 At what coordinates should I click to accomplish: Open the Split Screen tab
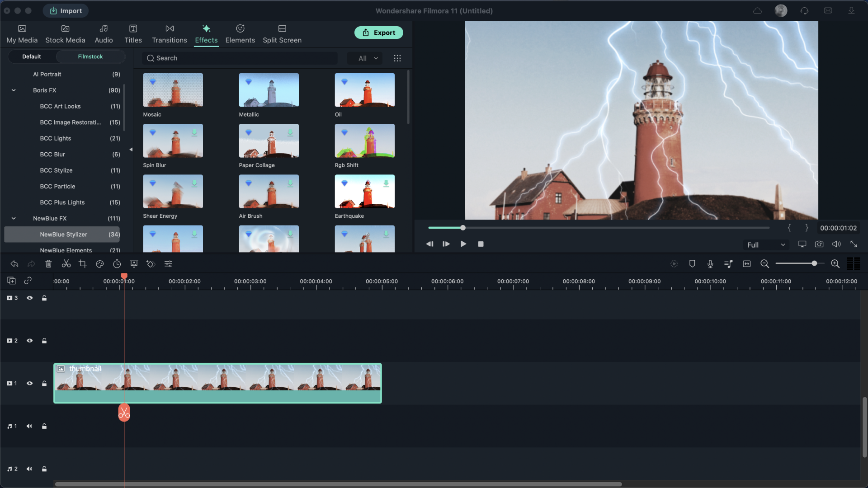(x=282, y=34)
